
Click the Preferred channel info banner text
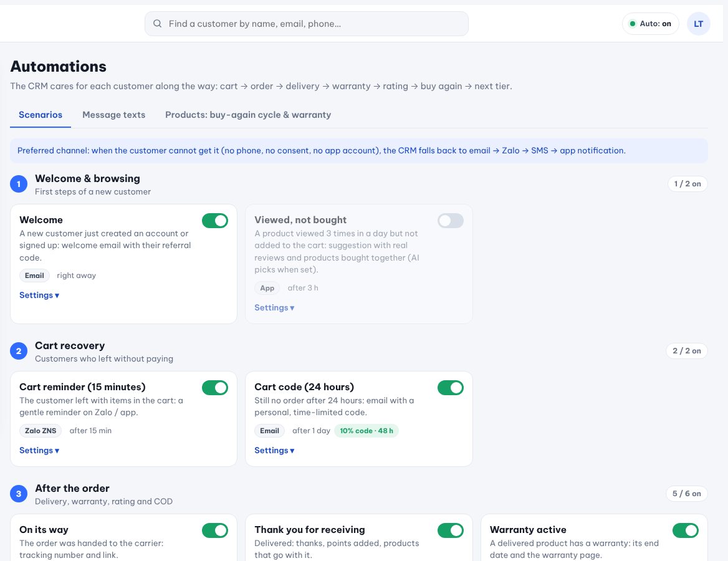point(321,150)
